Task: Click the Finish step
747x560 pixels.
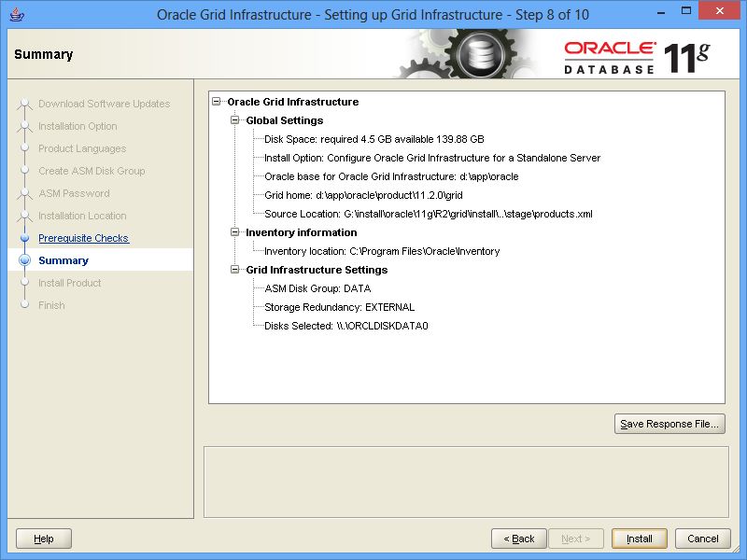Action: pos(51,305)
